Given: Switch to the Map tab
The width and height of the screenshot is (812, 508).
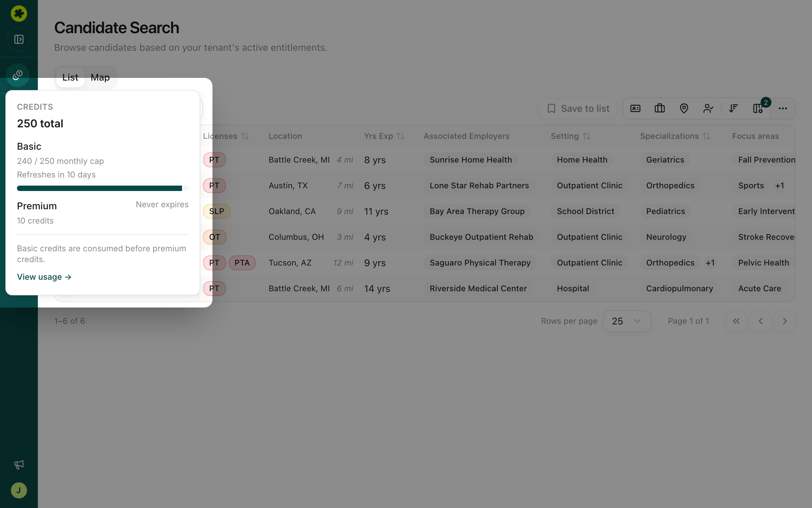Looking at the screenshot, I should 100,77.
